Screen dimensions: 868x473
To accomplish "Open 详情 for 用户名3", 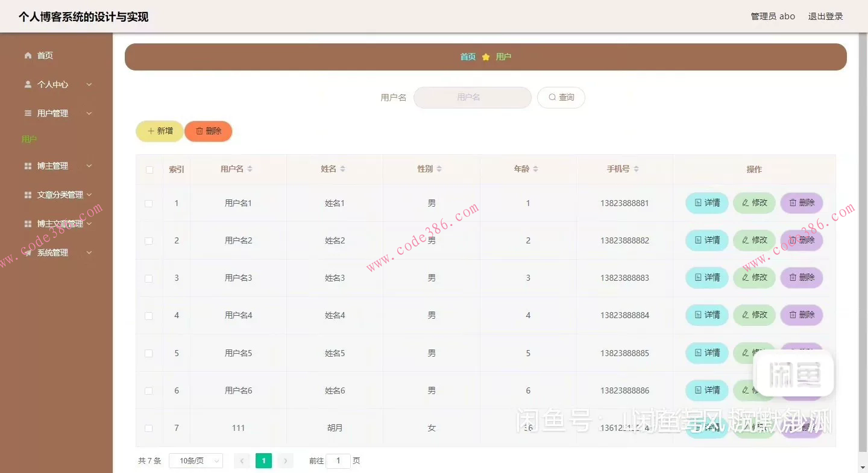I will (x=706, y=278).
